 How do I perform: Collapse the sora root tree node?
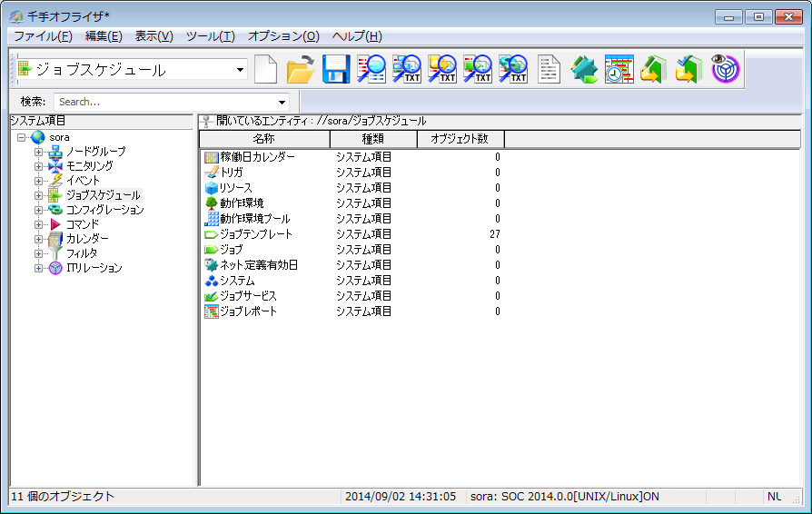point(21,138)
